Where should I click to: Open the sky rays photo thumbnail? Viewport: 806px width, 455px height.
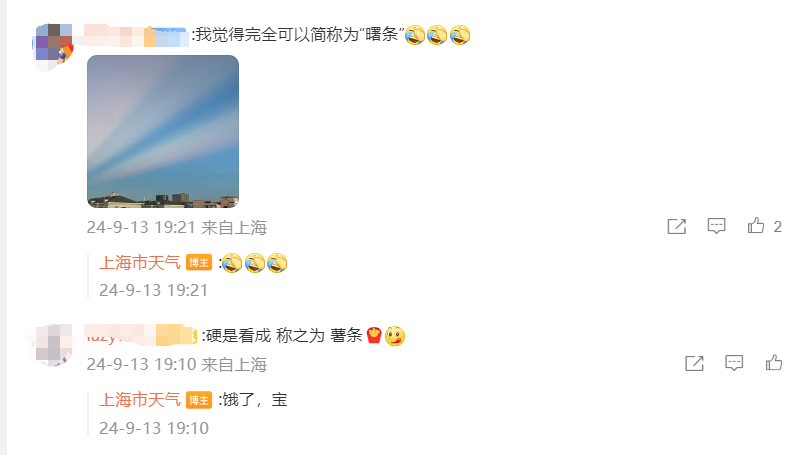coord(163,132)
